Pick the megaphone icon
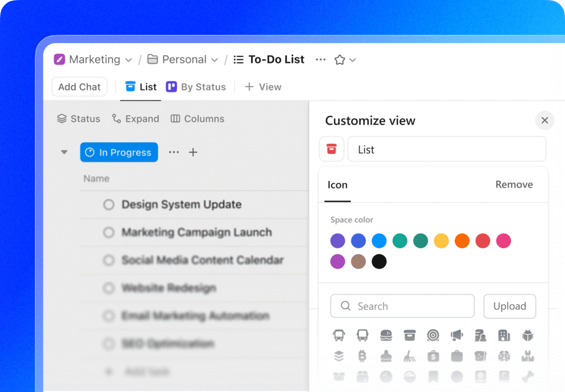Viewport: 565px width, 392px height. (x=456, y=335)
